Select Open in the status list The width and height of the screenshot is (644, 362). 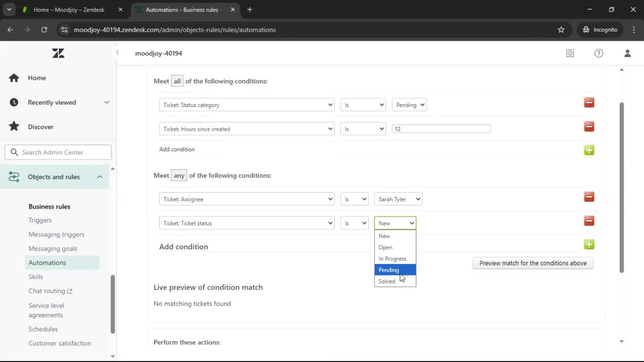point(395,247)
